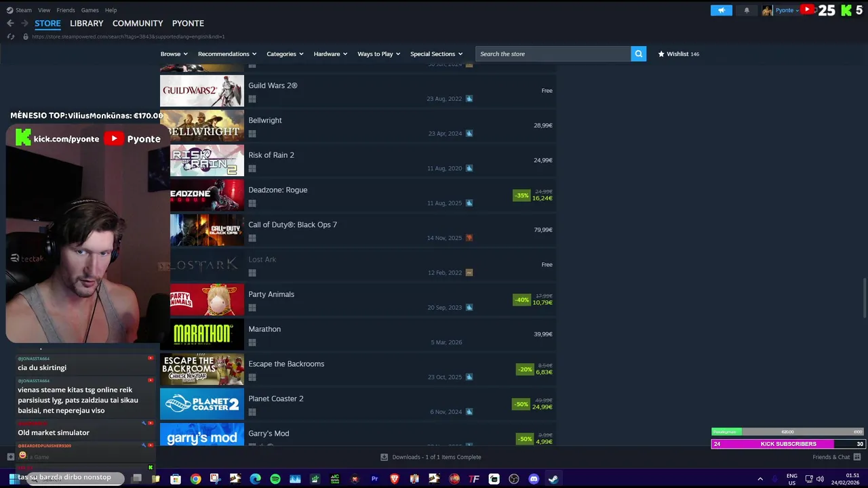Open the Games menu

point(90,10)
